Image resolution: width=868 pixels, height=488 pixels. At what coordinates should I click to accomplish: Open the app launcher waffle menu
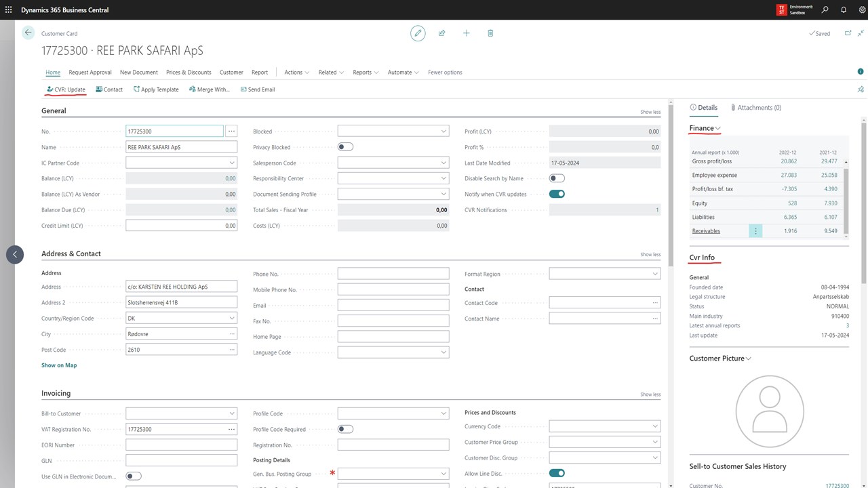click(x=8, y=10)
